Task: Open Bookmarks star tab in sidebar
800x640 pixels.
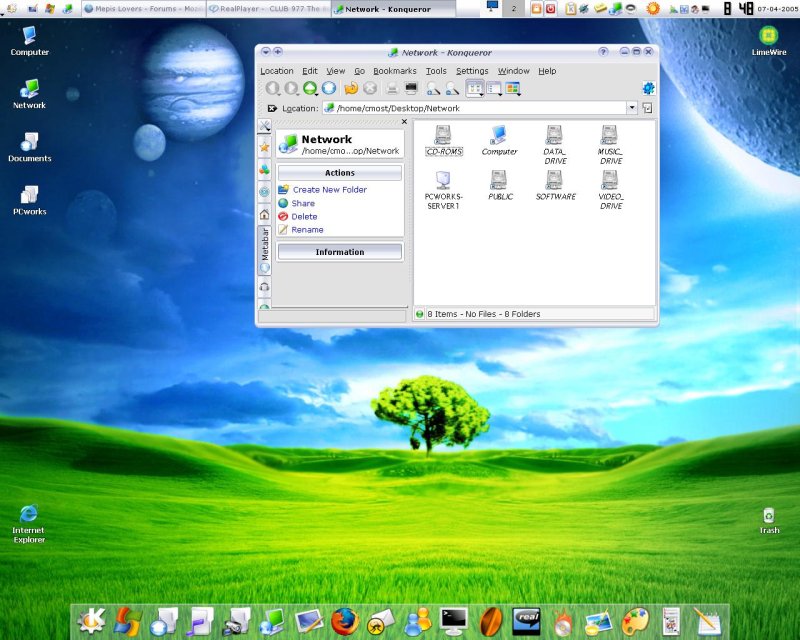Action: 264,147
